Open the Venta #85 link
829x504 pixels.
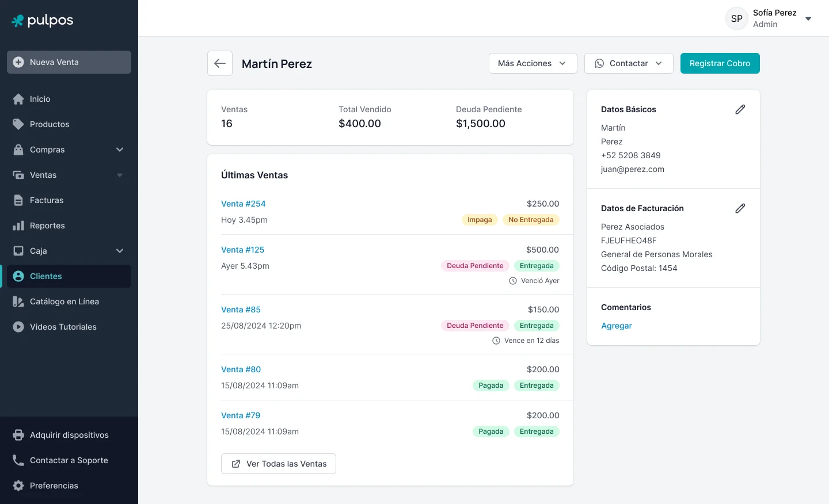(x=241, y=310)
